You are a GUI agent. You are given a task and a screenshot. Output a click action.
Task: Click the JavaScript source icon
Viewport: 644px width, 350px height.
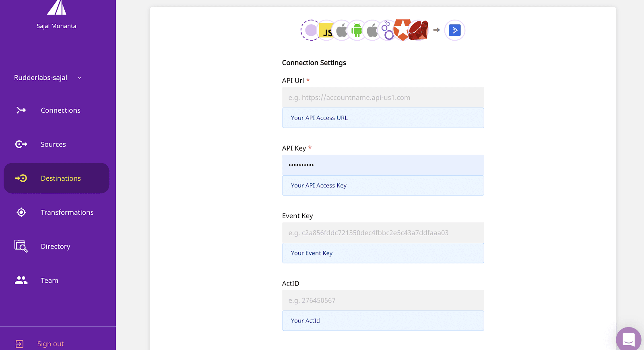326,31
